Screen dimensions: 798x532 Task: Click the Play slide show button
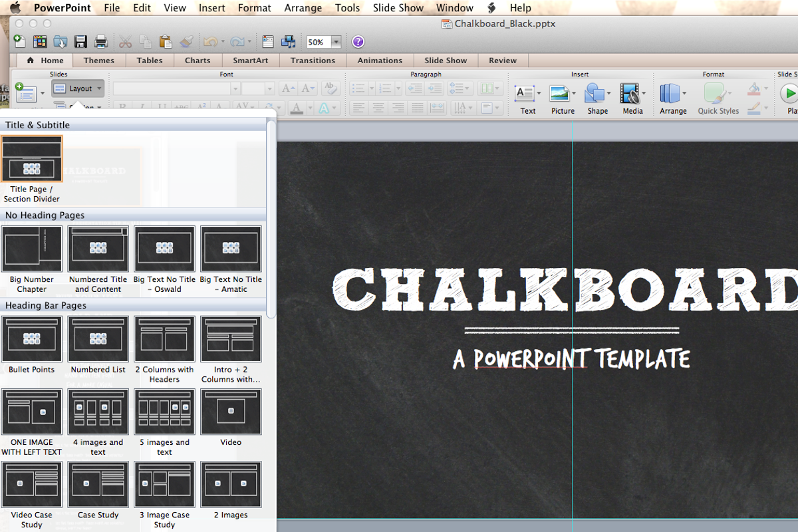(790, 94)
